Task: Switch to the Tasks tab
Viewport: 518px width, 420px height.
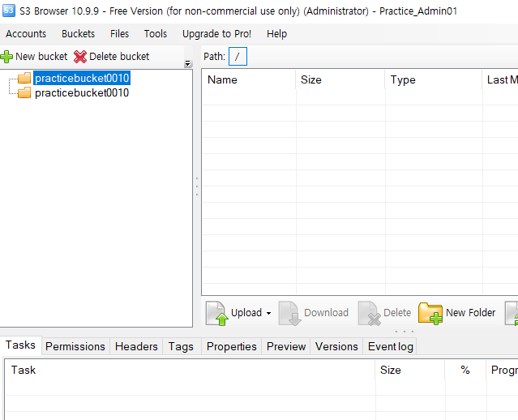Action: pyautogui.click(x=20, y=345)
